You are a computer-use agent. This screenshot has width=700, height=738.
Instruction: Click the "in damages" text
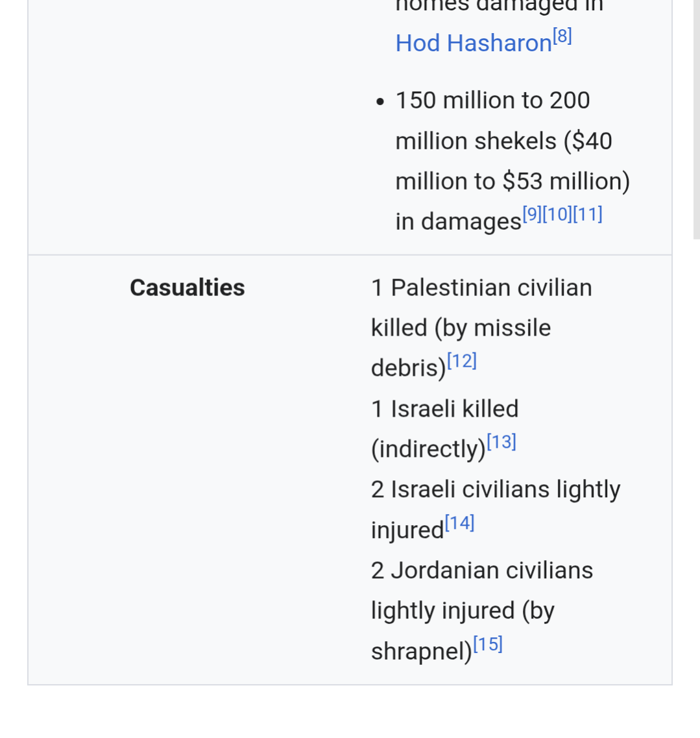[458, 222]
